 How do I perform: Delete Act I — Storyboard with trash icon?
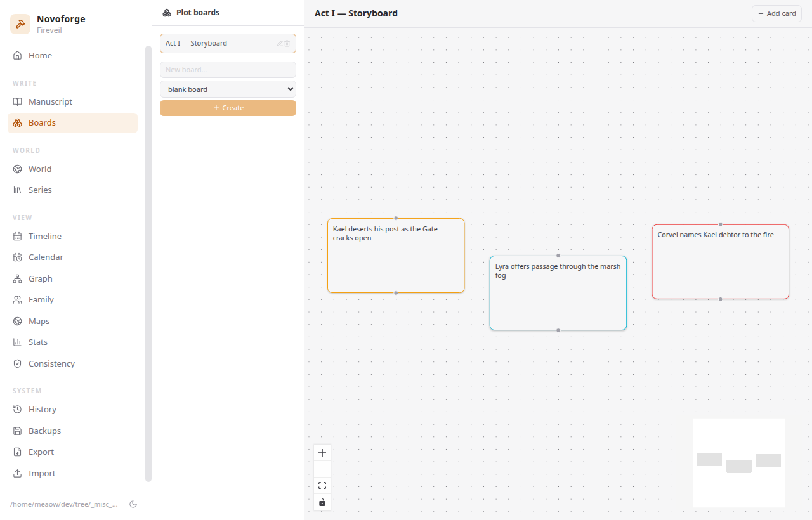(287, 44)
